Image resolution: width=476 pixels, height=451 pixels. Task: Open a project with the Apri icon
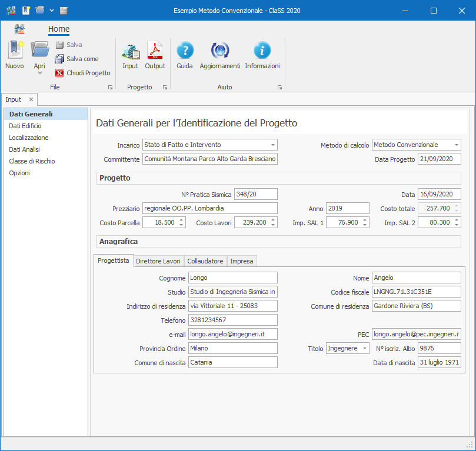(39, 51)
